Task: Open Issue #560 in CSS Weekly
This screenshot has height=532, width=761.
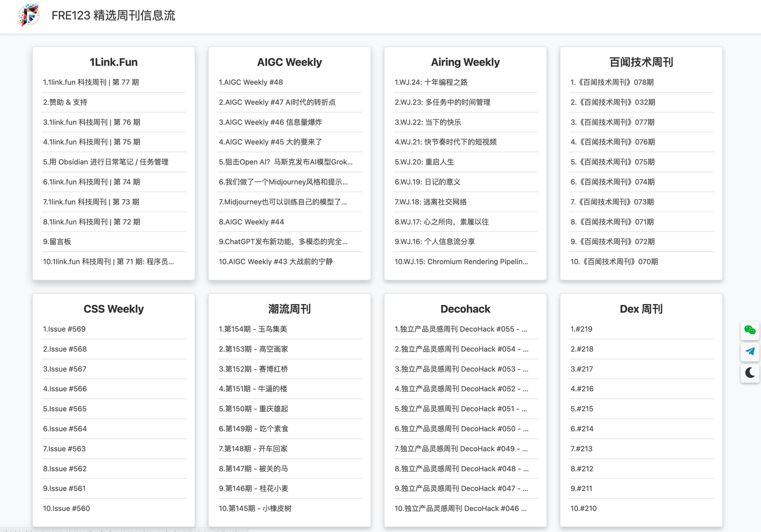Action: point(66,509)
